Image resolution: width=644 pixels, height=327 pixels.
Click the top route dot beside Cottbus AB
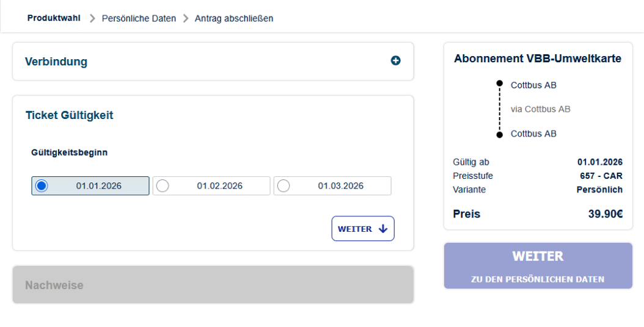[x=499, y=83]
